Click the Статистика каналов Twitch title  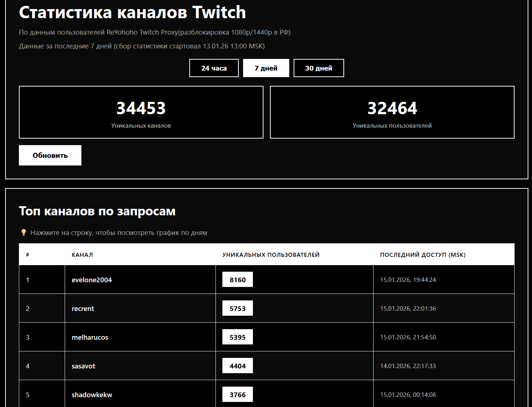pyautogui.click(x=132, y=12)
